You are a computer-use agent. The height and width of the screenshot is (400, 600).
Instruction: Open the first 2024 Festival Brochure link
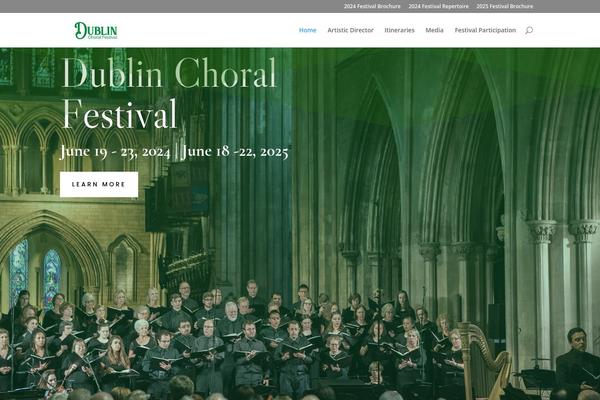(372, 6)
